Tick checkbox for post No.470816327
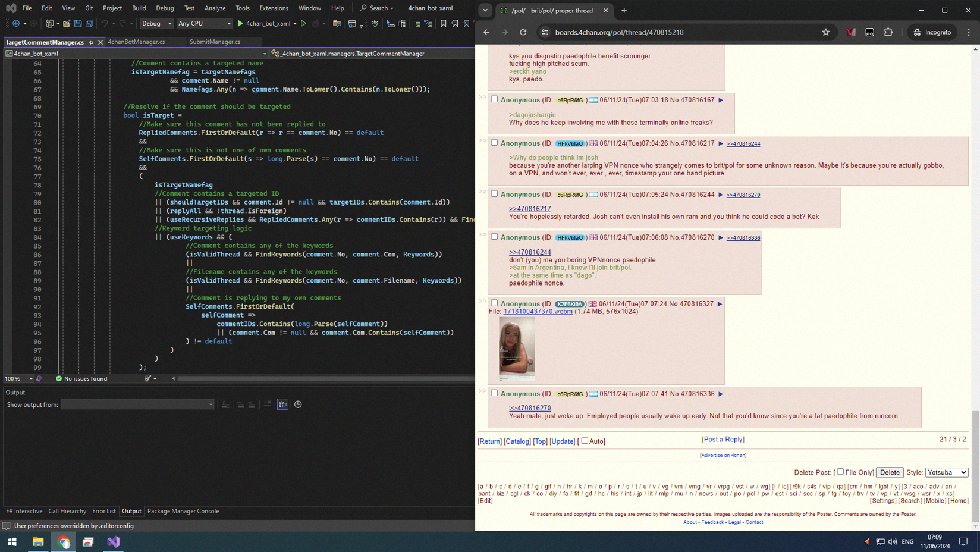Viewport: 980px width, 552px height. (x=494, y=303)
